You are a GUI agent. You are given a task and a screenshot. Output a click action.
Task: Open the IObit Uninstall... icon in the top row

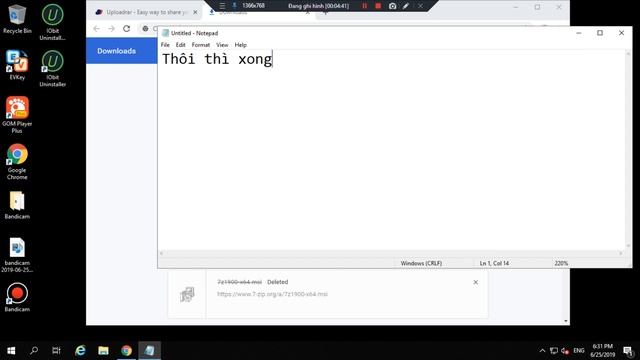click(52, 22)
